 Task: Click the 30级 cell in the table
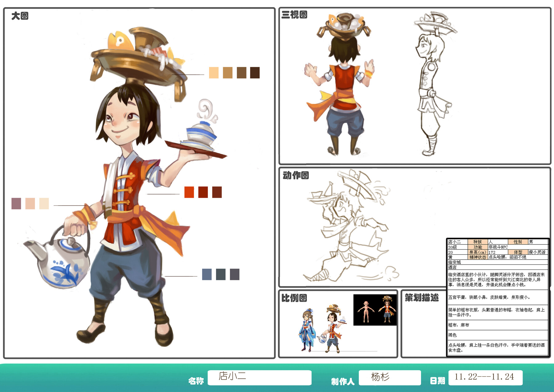tap(458, 247)
